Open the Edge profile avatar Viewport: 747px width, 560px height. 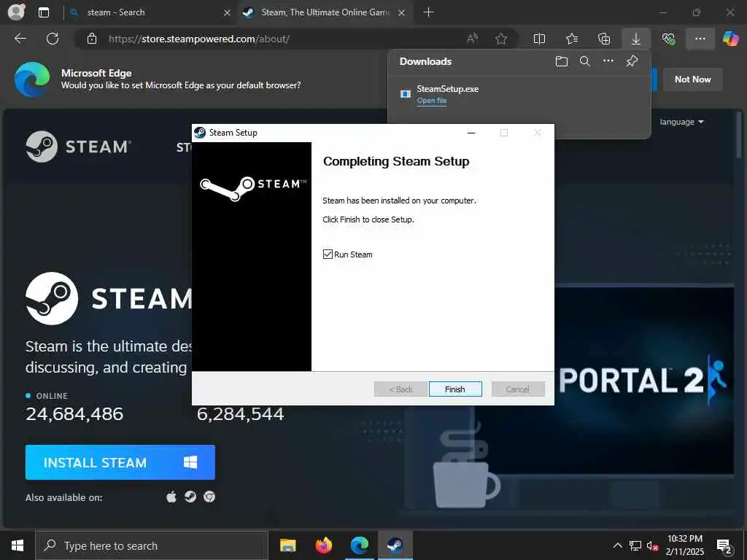(17, 12)
